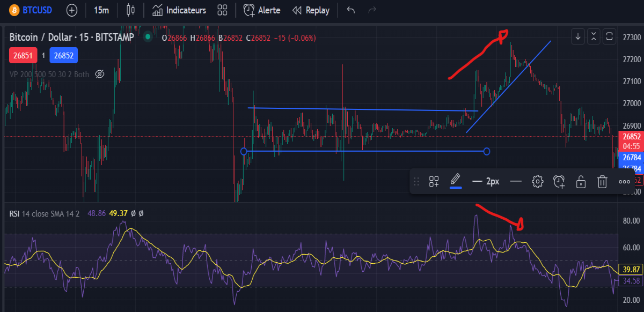This screenshot has width=644, height=312.
Task: Create an alert with the Alerte button
Action: point(262,10)
